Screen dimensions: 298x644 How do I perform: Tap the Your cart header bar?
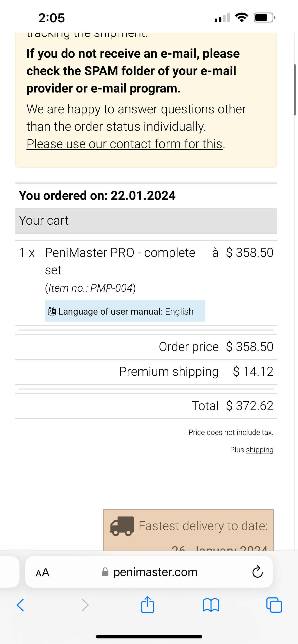pyautogui.click(x=146, y=220)
